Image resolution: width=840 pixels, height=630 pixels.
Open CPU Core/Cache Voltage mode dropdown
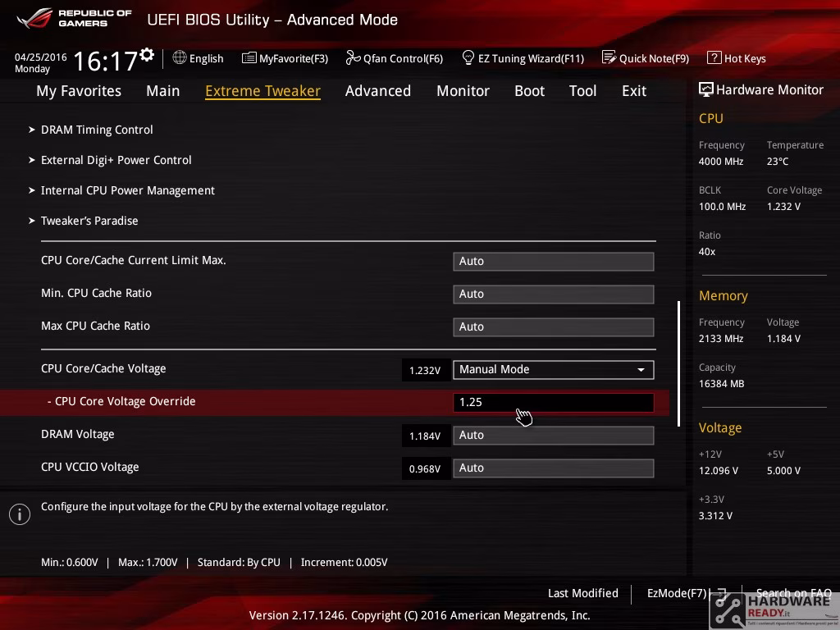(554, 370)
